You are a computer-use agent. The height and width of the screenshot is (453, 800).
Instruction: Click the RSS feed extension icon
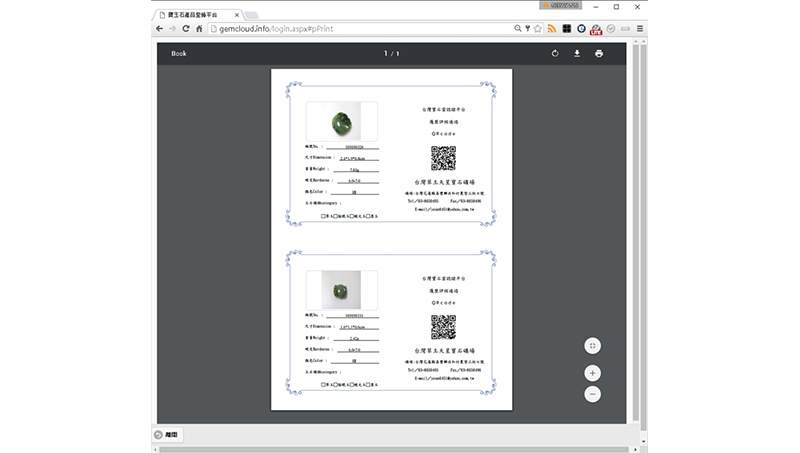[x=551, y=29]
